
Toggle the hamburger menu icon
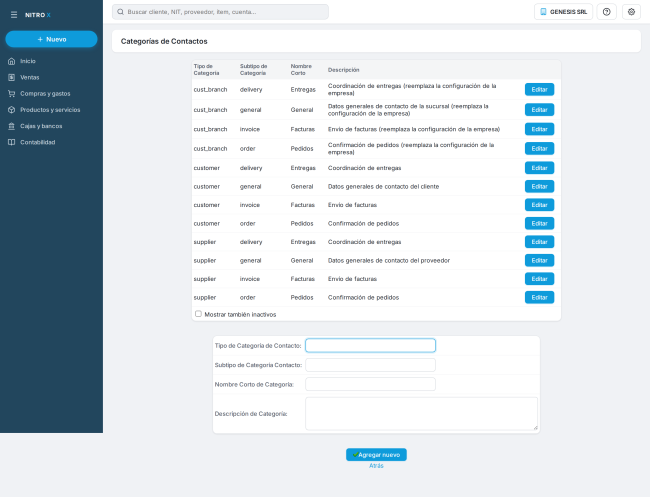pyautogui.click(x=14, y=15)
